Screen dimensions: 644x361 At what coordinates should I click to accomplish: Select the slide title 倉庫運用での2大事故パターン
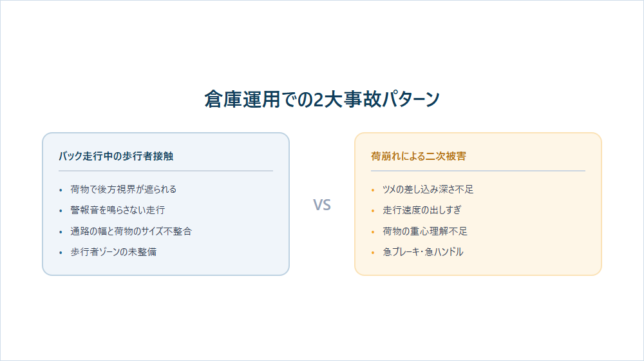coord(322,99)
